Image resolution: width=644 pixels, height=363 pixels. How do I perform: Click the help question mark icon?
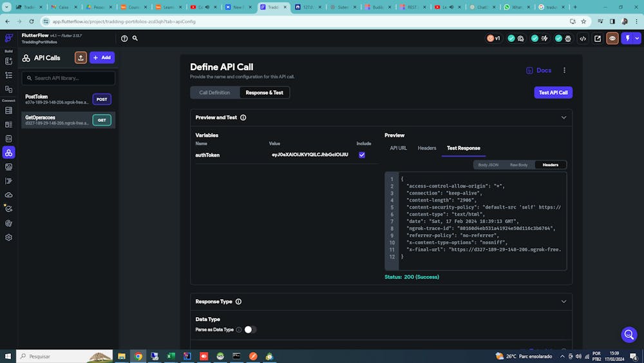click(x=124, y=39)
